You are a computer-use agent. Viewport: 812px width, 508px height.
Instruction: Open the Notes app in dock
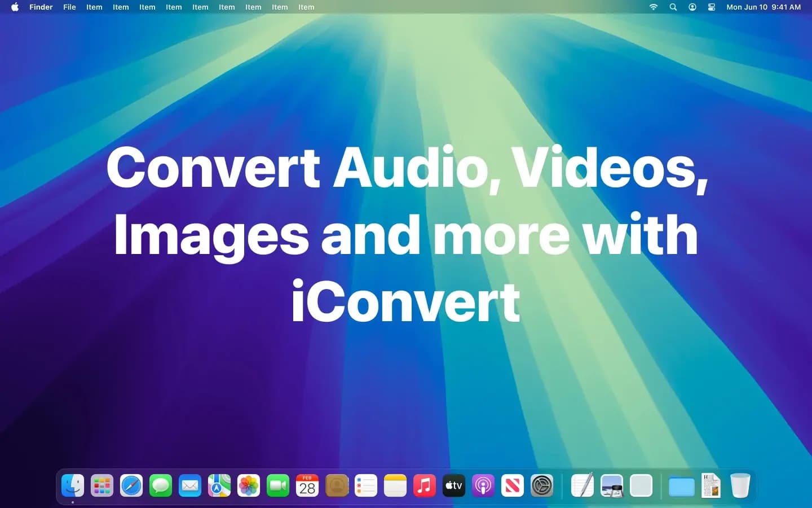pos(395,485)
